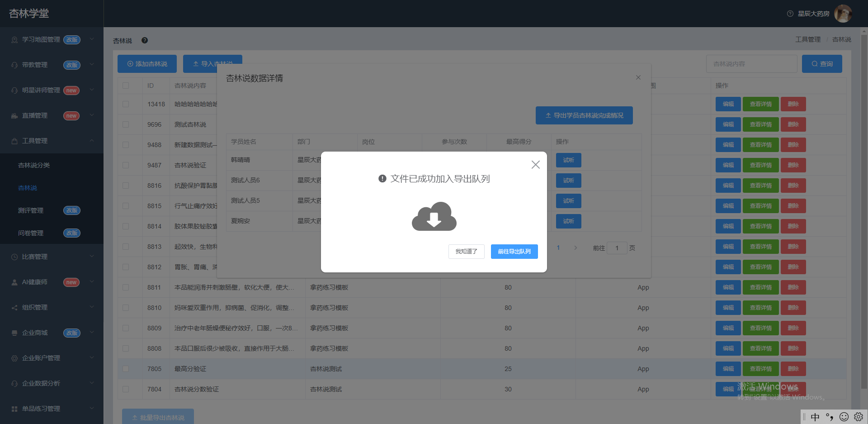
Task: Click 企业商城 sidebar icon
Action: (14, 333)
